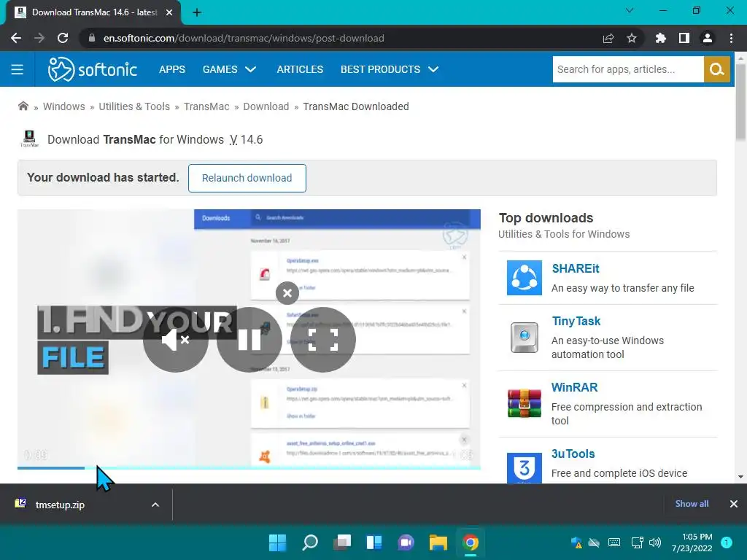Open the ARTICLES menu item
The image size is (747, 560).
pos(300,69)
